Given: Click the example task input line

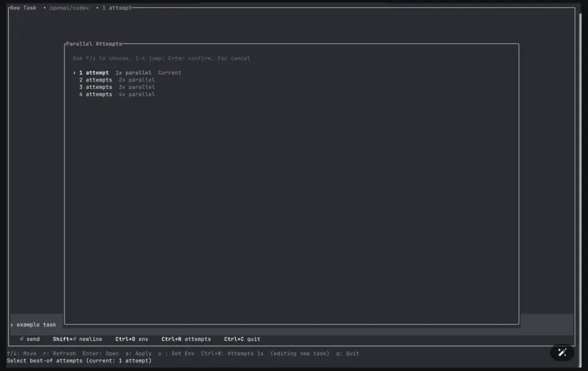Looking at the screenshot, I should point(37,325).
